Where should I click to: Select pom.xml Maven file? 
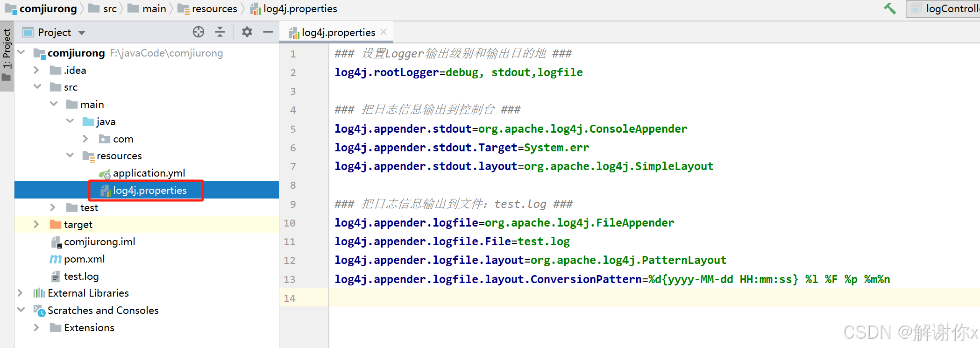84,259
